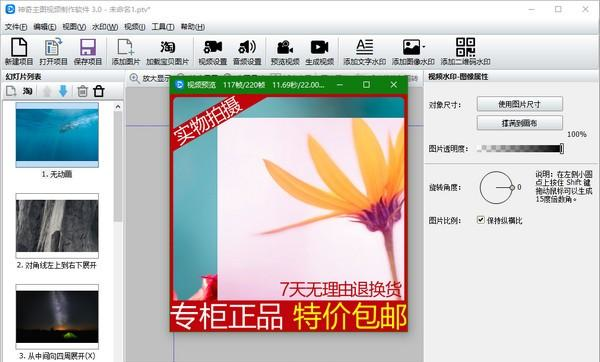Open the 文件(F) menu
The width and height of the screenshot is (600, 362).
coord(16,27)
